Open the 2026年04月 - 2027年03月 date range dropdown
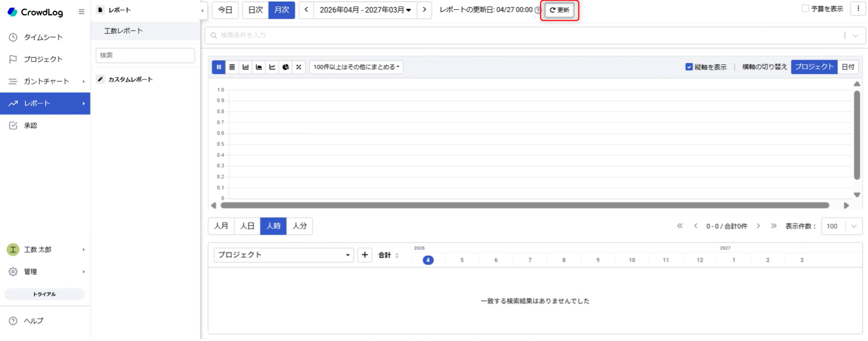 click(365, 10)
